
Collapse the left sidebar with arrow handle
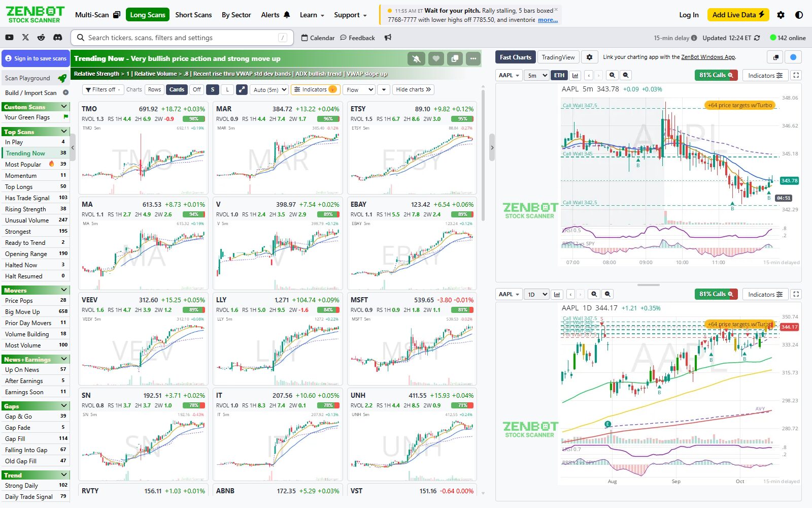click(73, 148)
